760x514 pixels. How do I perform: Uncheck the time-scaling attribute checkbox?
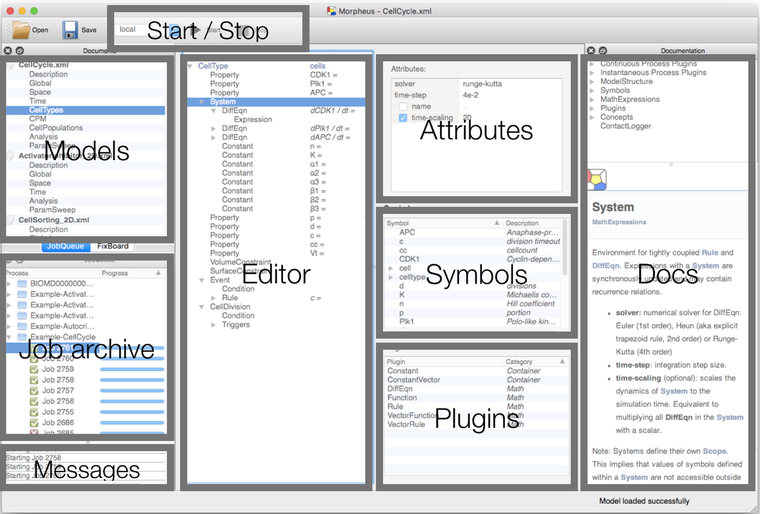402,117
